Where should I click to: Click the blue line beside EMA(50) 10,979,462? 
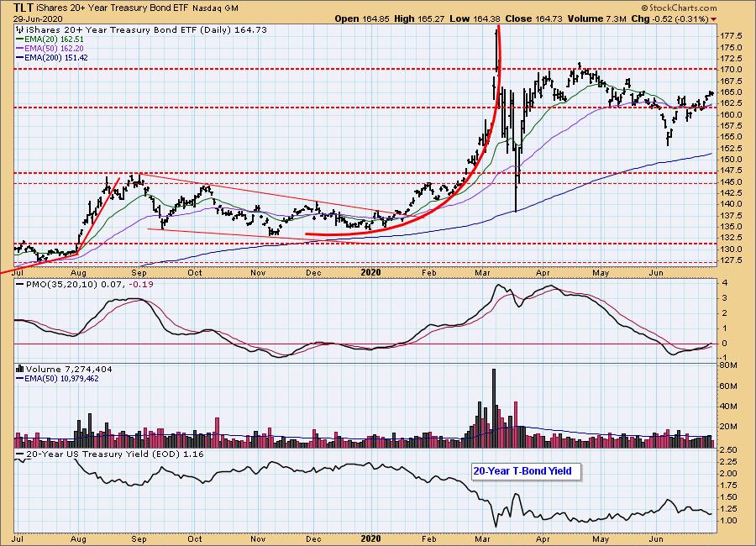click(19, 379)
